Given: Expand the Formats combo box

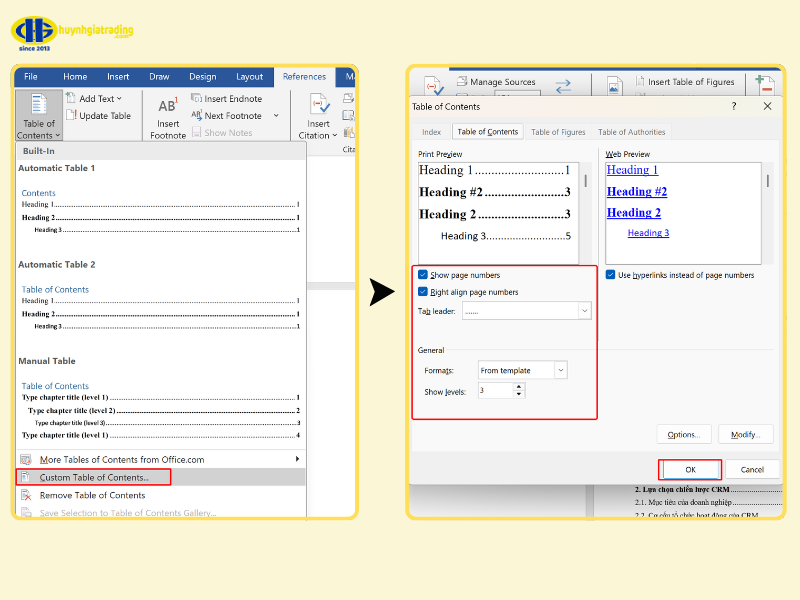Looking at the screenshot, I should tap(560, 370).
